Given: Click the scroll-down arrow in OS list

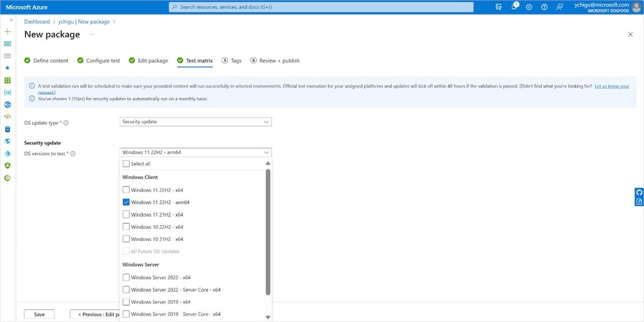Looking at the screenshot, I should pos(268,317).
